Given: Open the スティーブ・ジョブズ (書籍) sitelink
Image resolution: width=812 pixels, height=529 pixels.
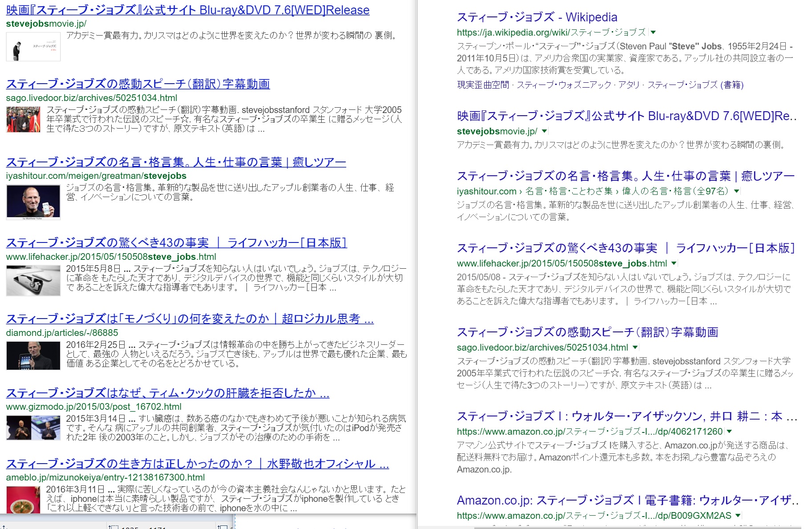Looking at the screenshot, I should pyautogui.click(x=695, y=85).
